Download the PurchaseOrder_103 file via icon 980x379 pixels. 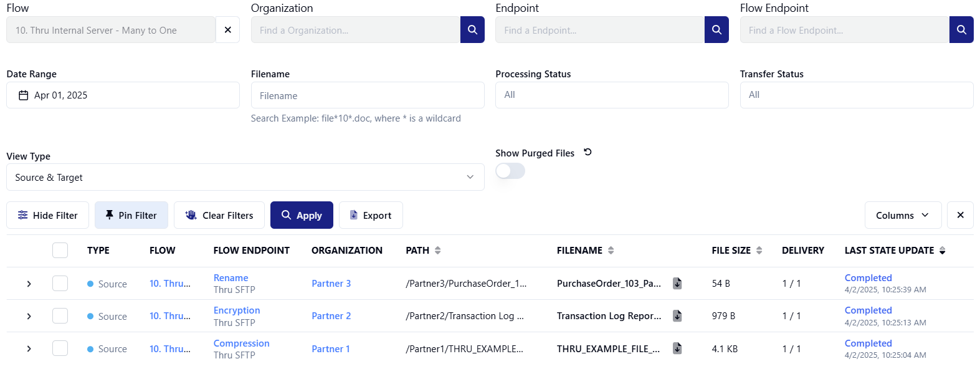[x=677, y=284]
